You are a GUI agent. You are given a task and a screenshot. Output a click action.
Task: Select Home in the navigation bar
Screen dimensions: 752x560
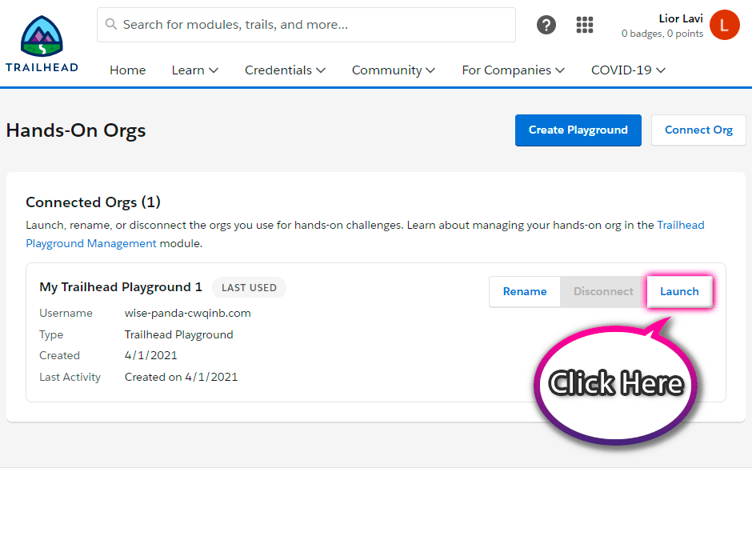click(127, 70)
